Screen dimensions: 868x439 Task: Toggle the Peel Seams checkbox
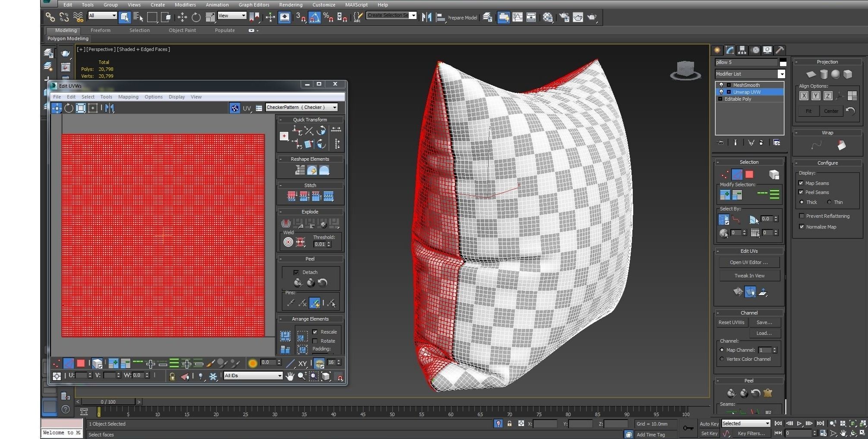pyautogui.click(x=801, y=192)
